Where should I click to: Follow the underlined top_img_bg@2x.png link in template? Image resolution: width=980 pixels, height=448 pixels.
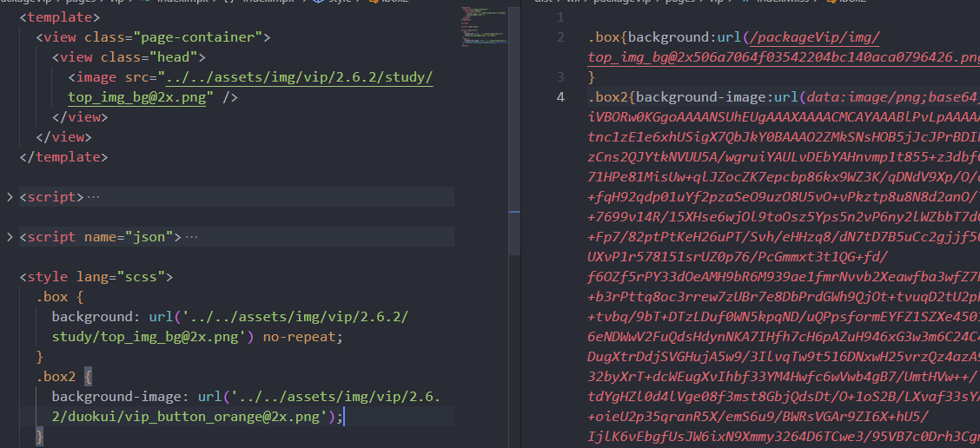click(137, 97)
